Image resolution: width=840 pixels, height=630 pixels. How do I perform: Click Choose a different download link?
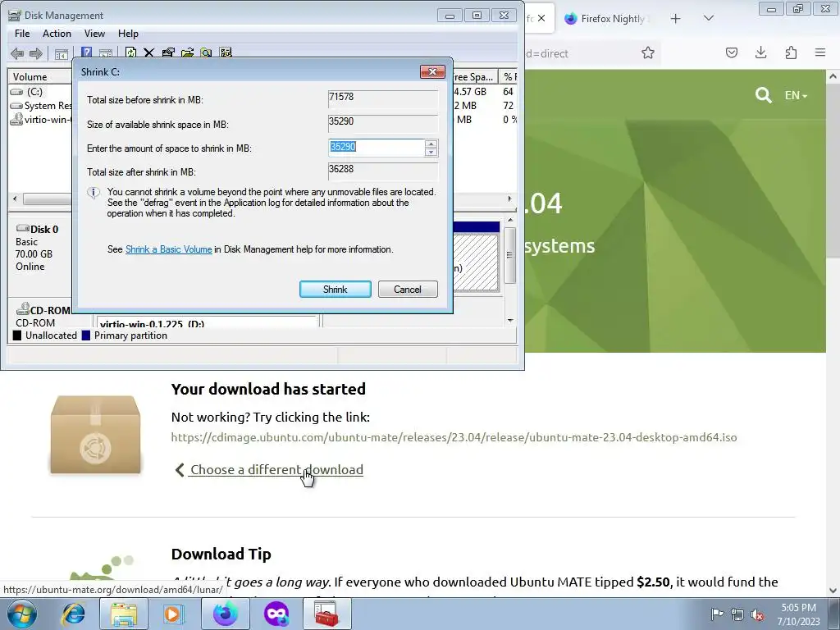pyautogui.click(x=277, y=470)
